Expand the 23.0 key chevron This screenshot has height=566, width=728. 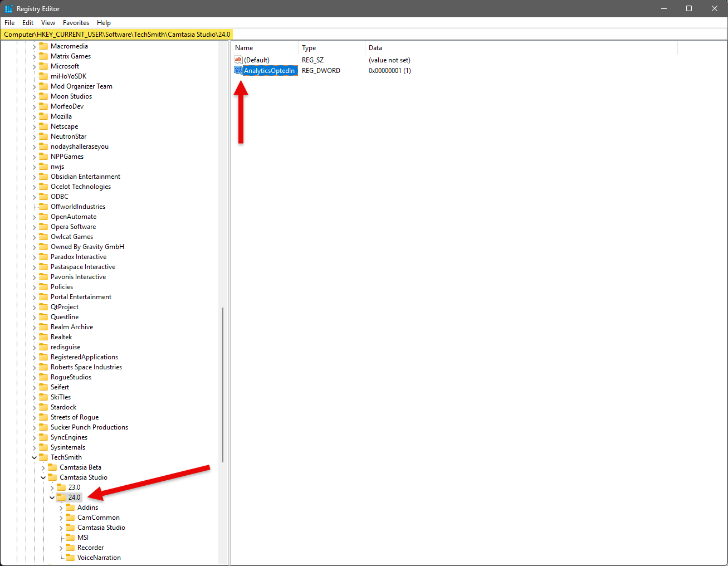(x=52, y=487)
